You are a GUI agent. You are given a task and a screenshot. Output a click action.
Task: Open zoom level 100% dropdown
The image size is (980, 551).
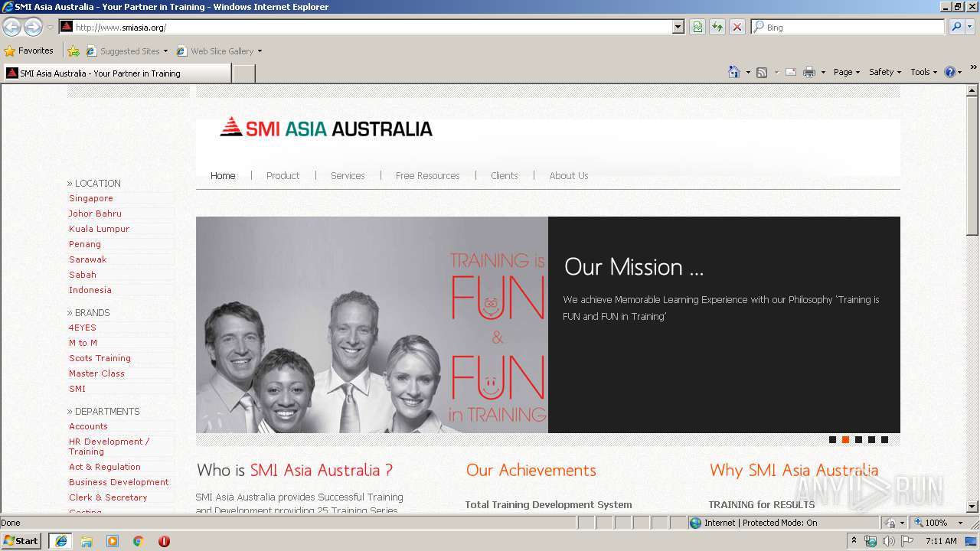click(960, 523)
